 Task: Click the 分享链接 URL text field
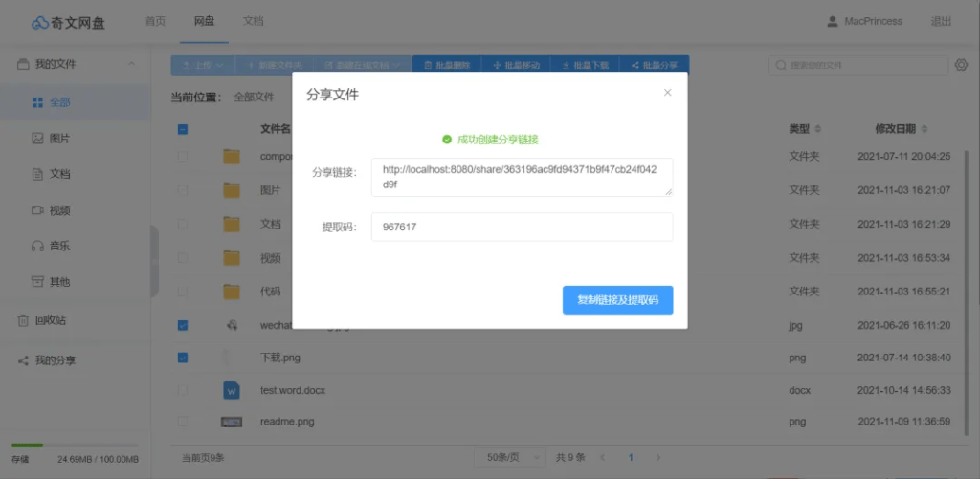tap(522, 178)
